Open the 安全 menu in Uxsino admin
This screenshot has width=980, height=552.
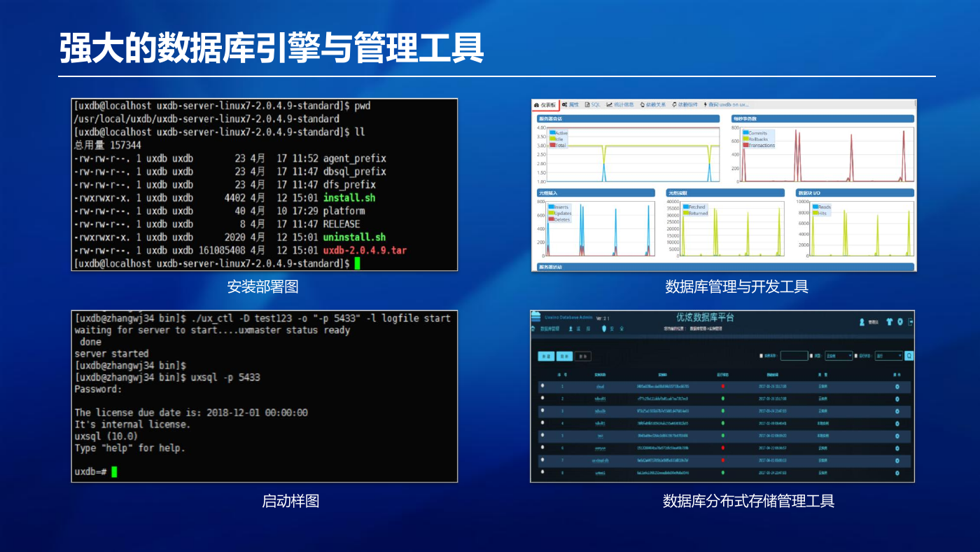pyautogui.click(x=617, y=329)
